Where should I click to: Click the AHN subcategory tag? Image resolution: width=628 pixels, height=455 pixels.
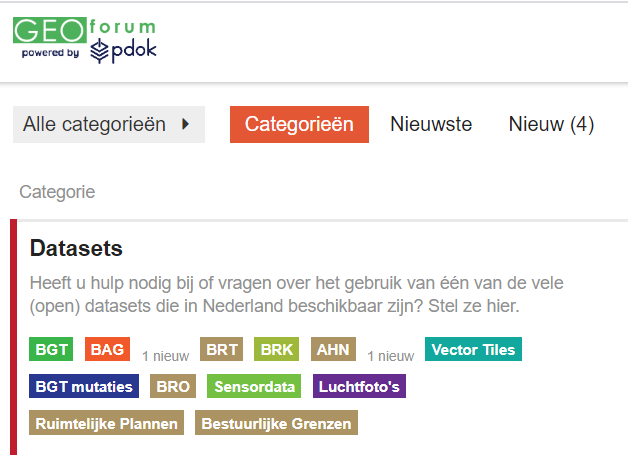click(x=333, y=350)
